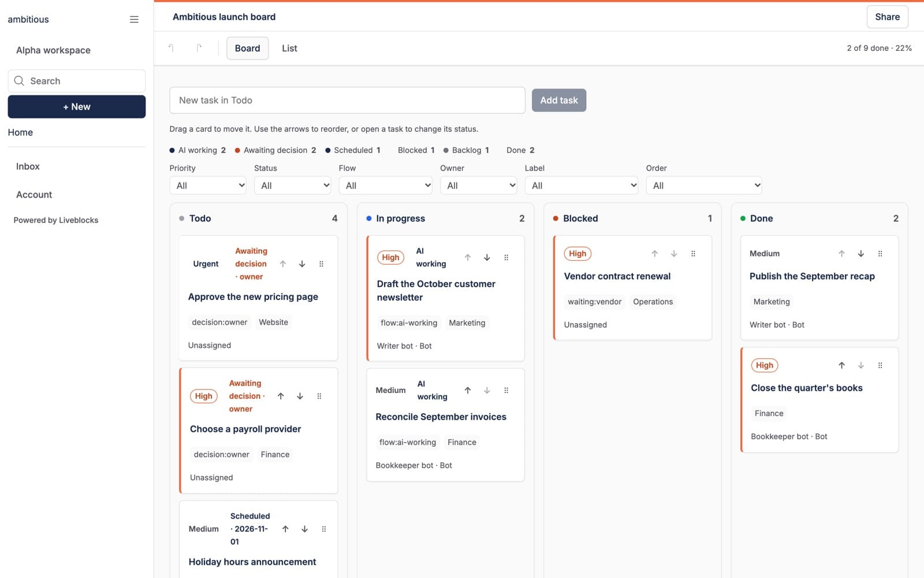Go to Home in sidebar

(x=20, y=132)
